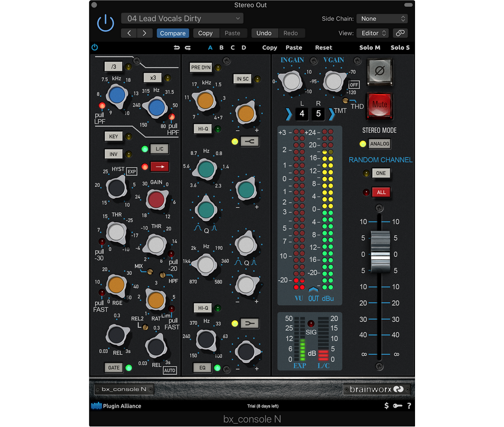Image resolution: width=504 pixels, height=427 pixels.
Task: Select settings bank D
Action: (244, 48)
